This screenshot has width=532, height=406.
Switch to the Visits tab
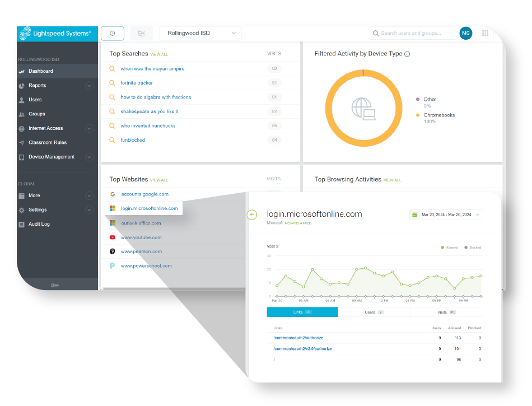coord(446,312)
